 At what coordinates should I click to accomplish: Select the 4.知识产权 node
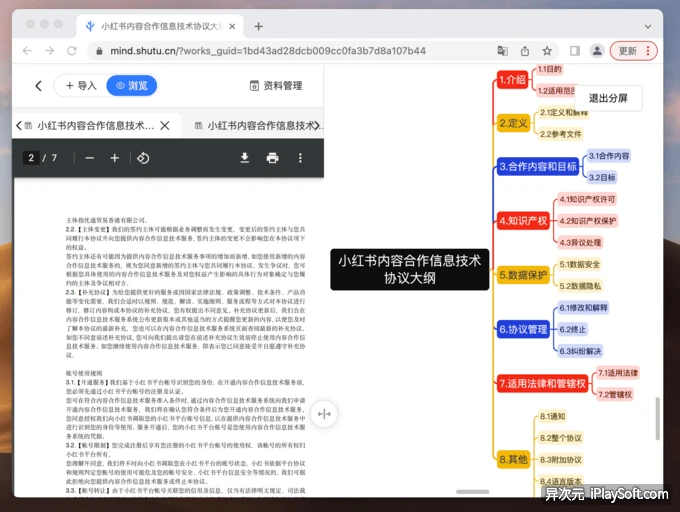click(x=523, y=221)
